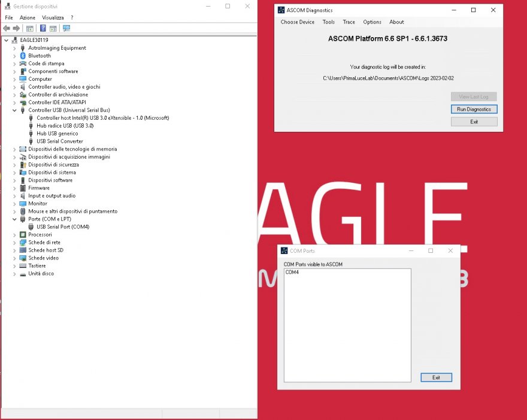This screenshot has height=420, width=527.
Task: Select Controller IDE ATA/ATAPI category
Action: (x=57, y=102)
